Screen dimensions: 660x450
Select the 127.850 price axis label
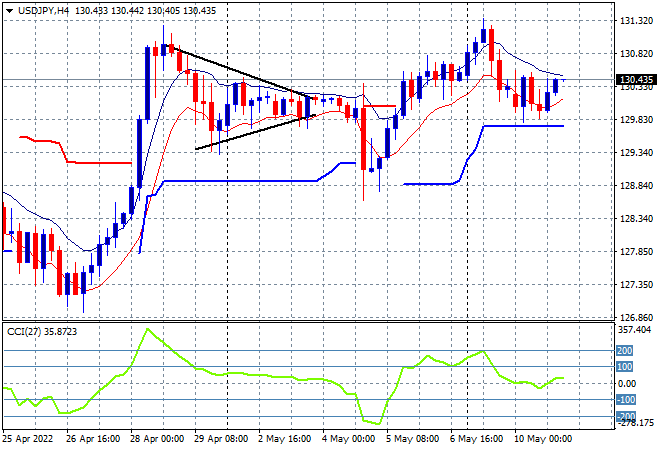click(636, 252)
